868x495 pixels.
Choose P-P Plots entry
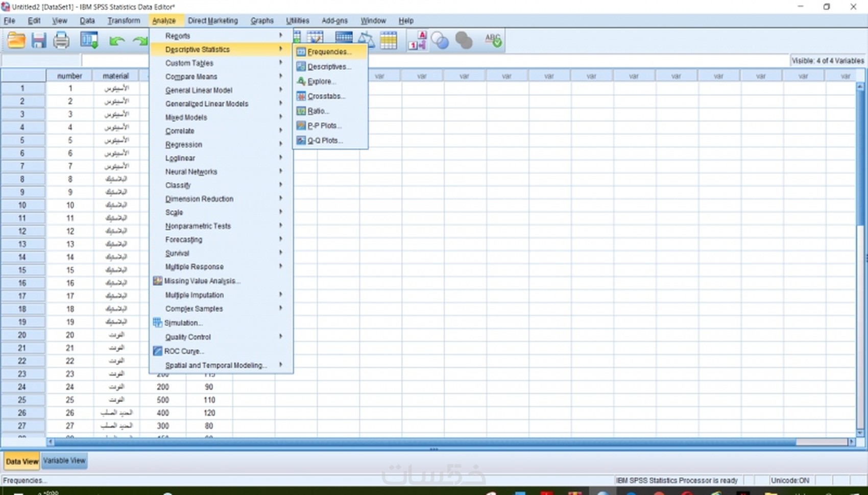click(x=330, y=126)
